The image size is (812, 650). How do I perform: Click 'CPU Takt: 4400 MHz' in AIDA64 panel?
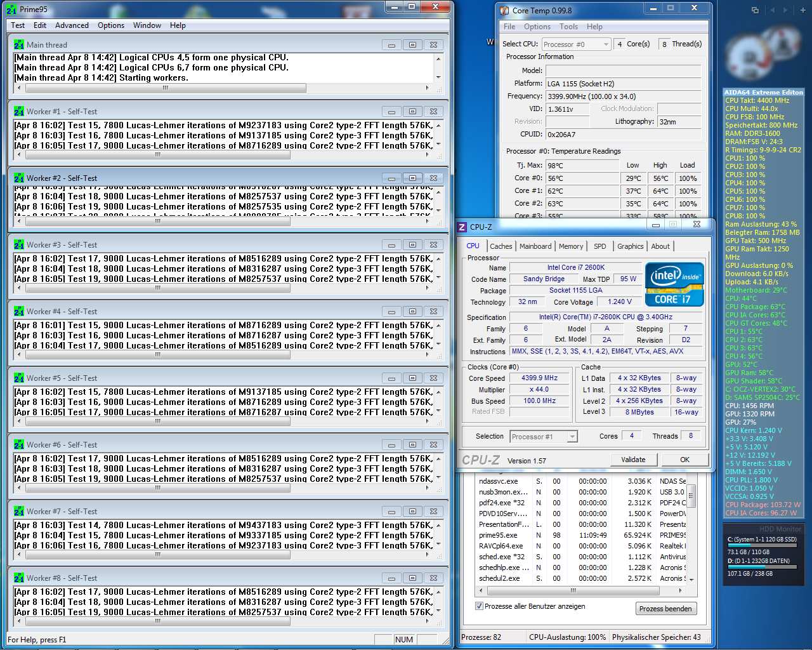pos(757,100)
